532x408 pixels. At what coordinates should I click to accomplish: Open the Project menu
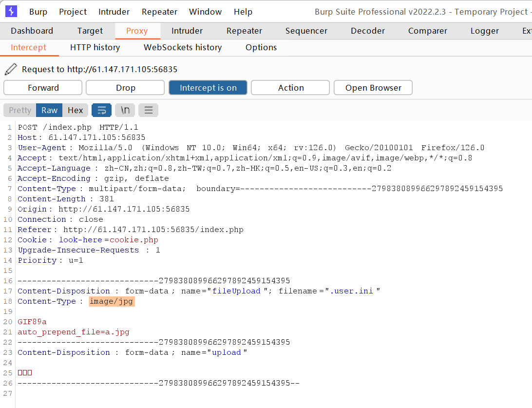73,12
